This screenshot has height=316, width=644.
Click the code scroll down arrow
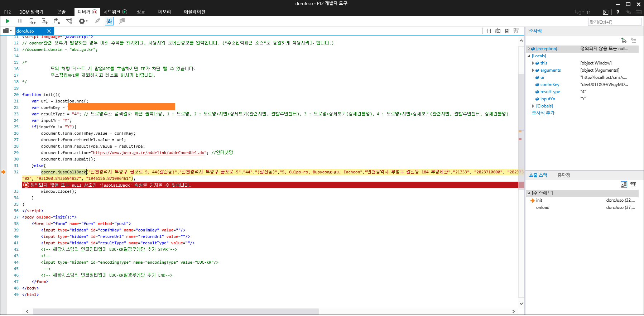[521, 303]
